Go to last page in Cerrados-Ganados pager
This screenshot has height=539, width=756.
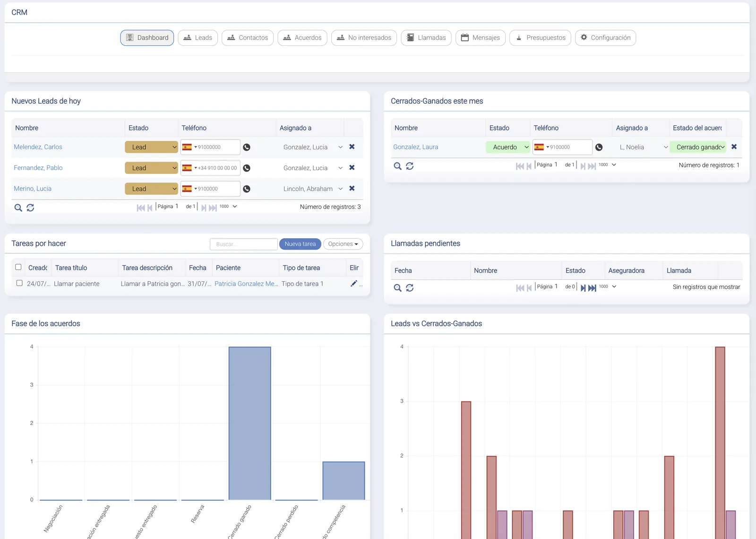tap(592, 166)
